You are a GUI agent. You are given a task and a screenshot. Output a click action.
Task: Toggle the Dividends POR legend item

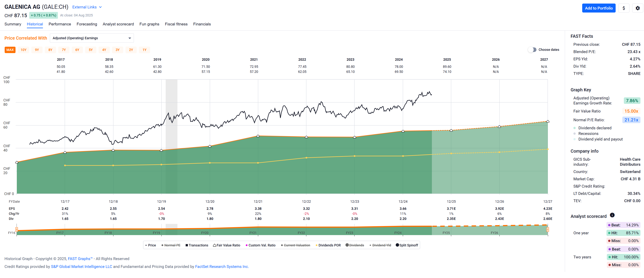(x=328, y=245)
